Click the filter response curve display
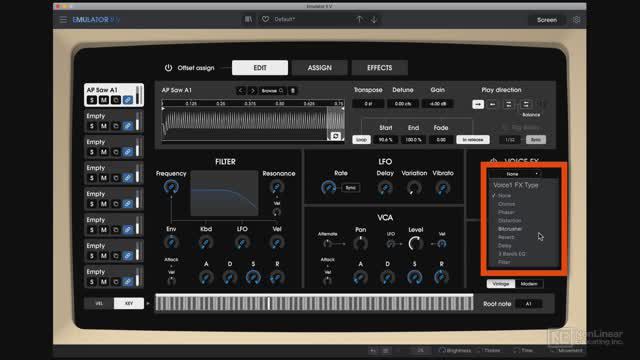This screenshot has height=360, width=640. pyautogui.click(x=224, y=193)
